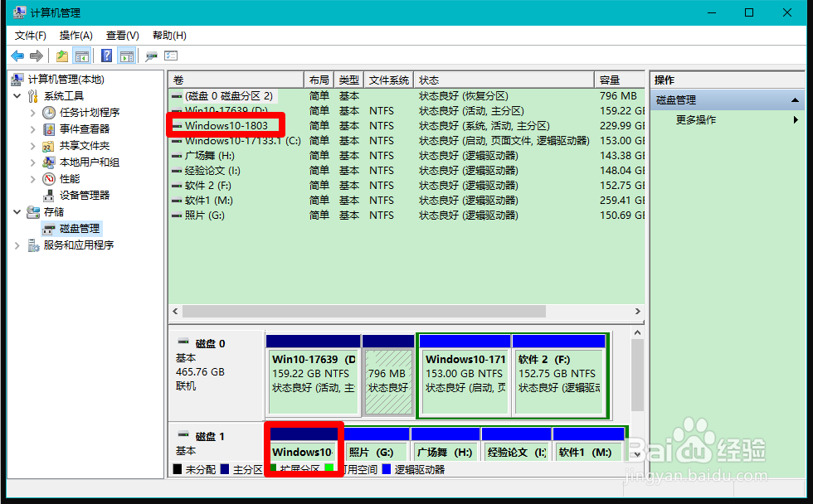Select 存储 tree node
813x504 pixels.
pyautogui.click(x=54, y=212)
